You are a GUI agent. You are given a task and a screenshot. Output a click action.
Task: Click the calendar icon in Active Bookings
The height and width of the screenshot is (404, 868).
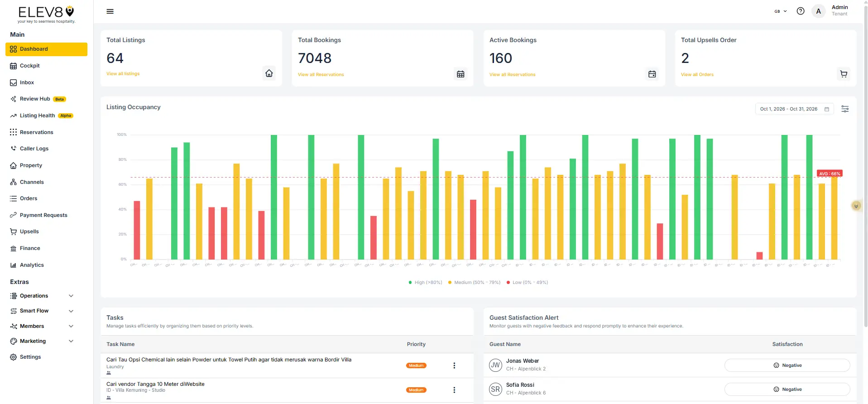652,74
